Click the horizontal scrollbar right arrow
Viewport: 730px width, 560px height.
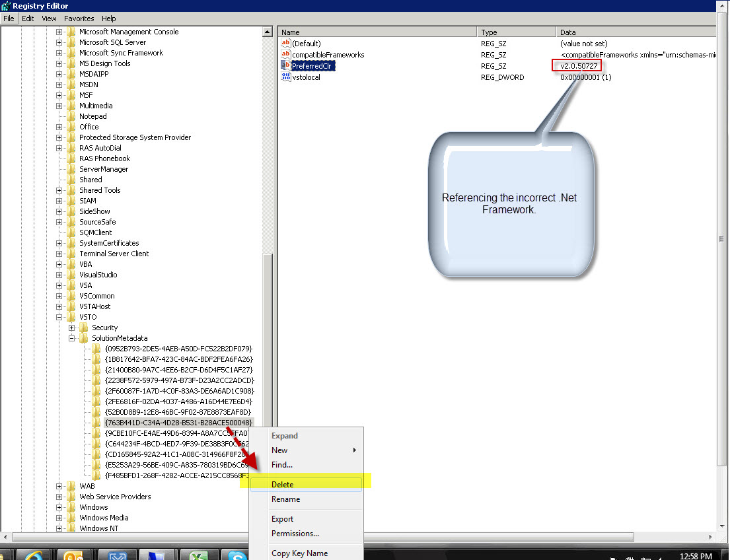tap(711, 537)
